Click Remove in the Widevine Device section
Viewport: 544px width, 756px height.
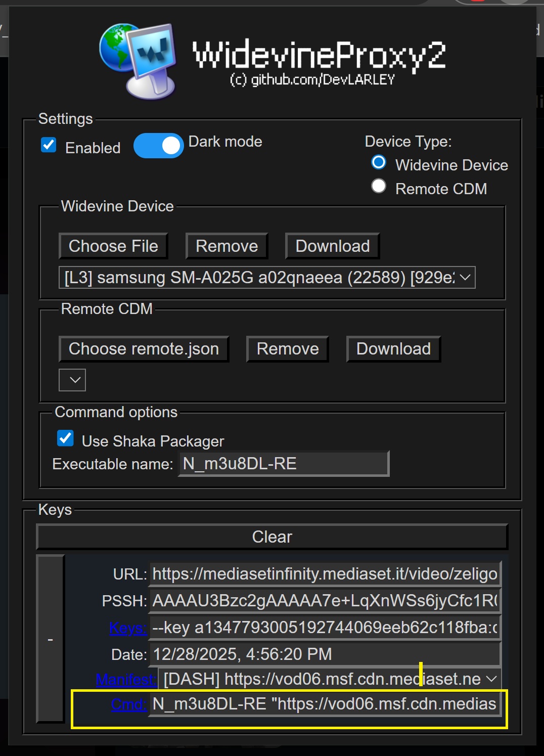coord(226,246)
